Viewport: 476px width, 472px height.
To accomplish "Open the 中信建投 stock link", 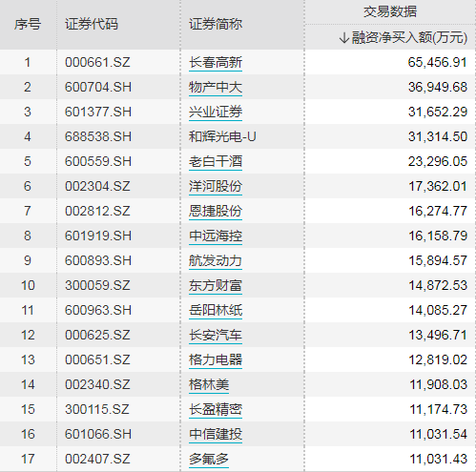I will pyautogui.click(x=216, y=434).
